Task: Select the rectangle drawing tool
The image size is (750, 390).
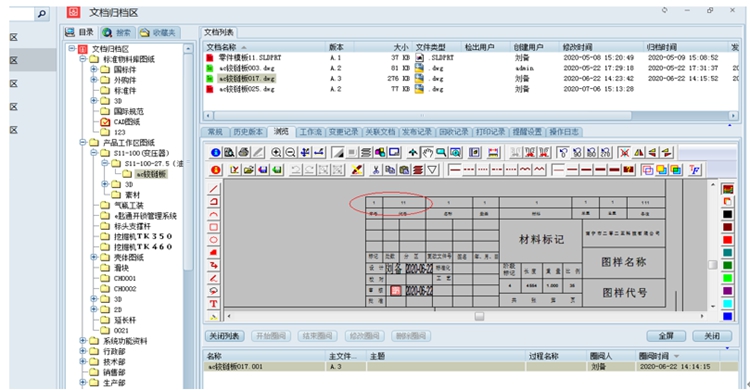Action: pyautogui.click(x=214, y=227)
